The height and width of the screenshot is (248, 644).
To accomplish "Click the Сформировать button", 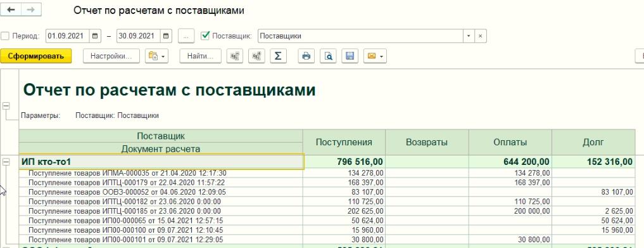I will (36, 56).
